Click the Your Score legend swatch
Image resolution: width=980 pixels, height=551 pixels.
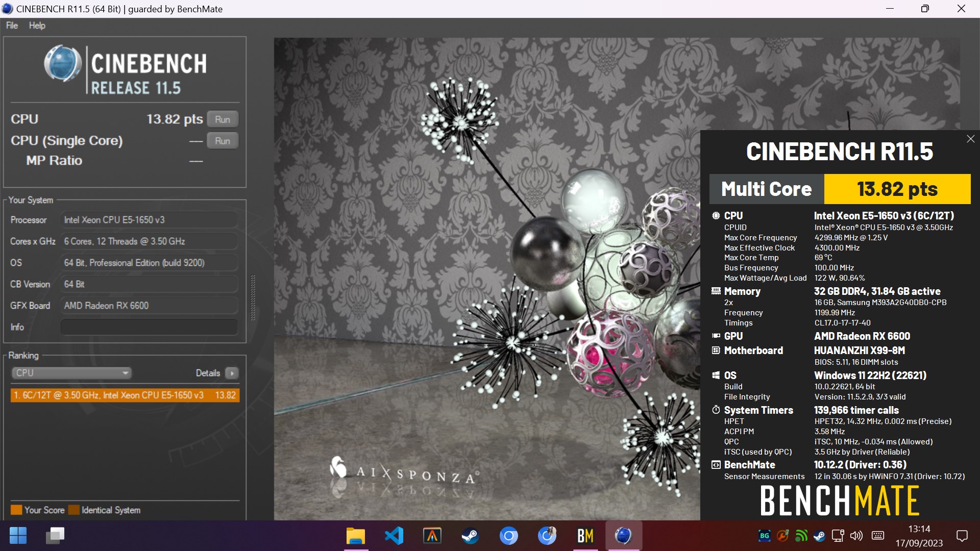16,510
